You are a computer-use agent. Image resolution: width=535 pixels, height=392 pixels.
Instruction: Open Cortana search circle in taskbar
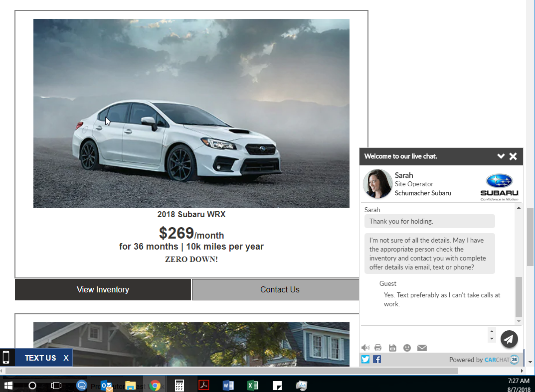point(32,386)
